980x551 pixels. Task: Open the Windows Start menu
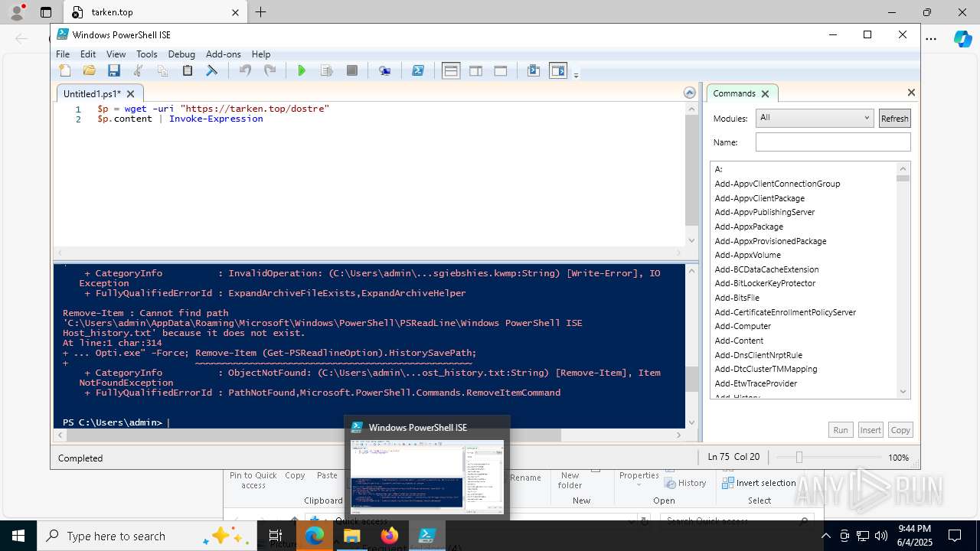point(18,536)
